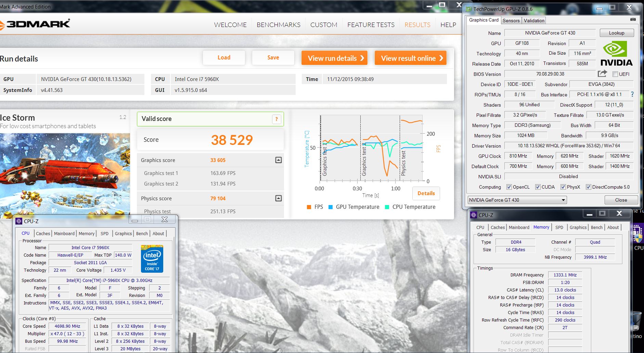Toggle the DirectCompute 5.0 checkbox
This screenshot has height=353, width=644.
click(588, 187)
